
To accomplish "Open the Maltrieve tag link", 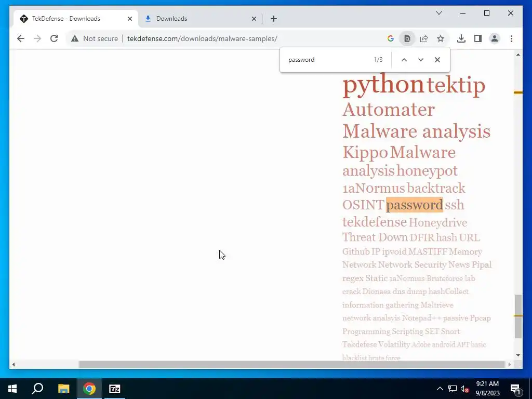I will pyautogui.click(x=437, y=304).
